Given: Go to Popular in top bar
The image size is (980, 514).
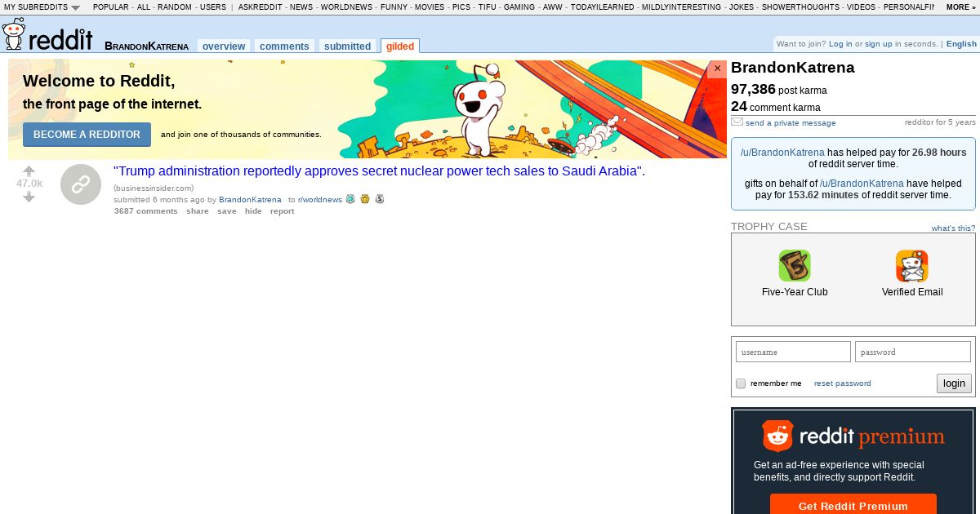Looking at the screenshot, I should point(111,7).
